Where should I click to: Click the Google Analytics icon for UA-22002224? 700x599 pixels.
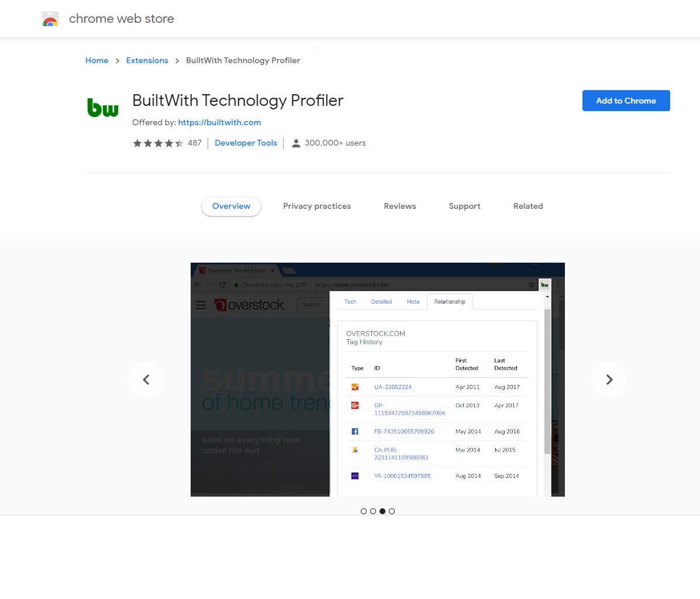(355, 387)
